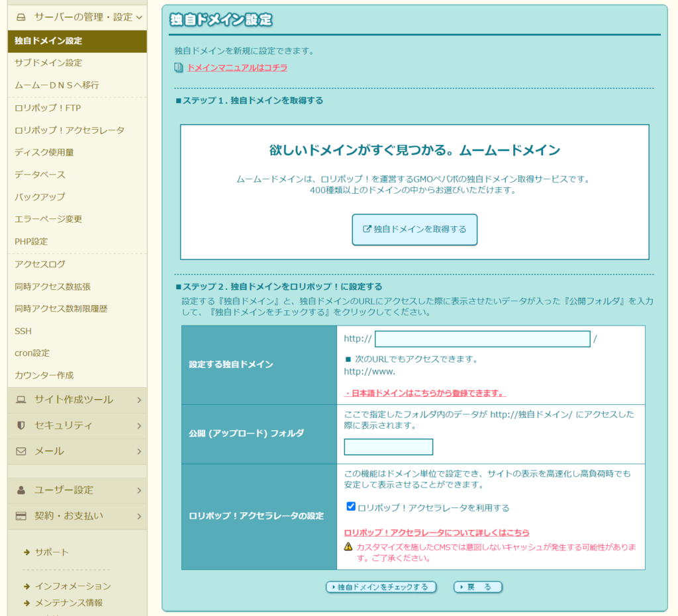Screen dimensions: 678x616
Task: Click the server management printer icon
Action: (x=21, y=17)
